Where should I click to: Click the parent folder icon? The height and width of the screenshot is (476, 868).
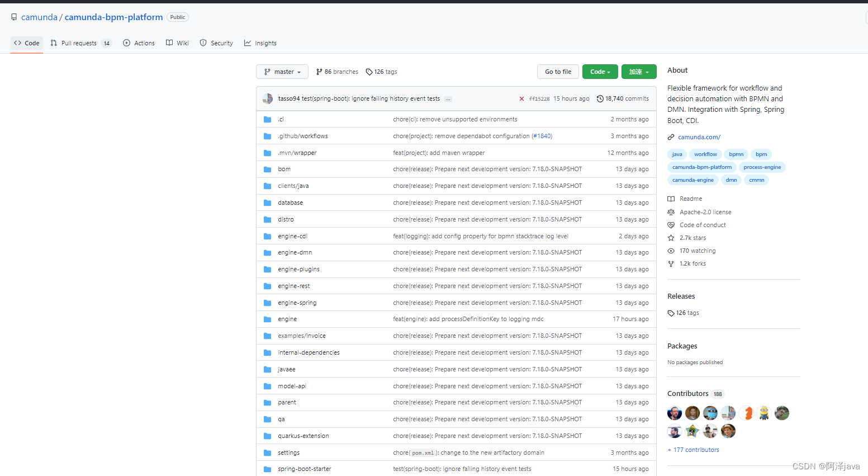pos(267,402)
